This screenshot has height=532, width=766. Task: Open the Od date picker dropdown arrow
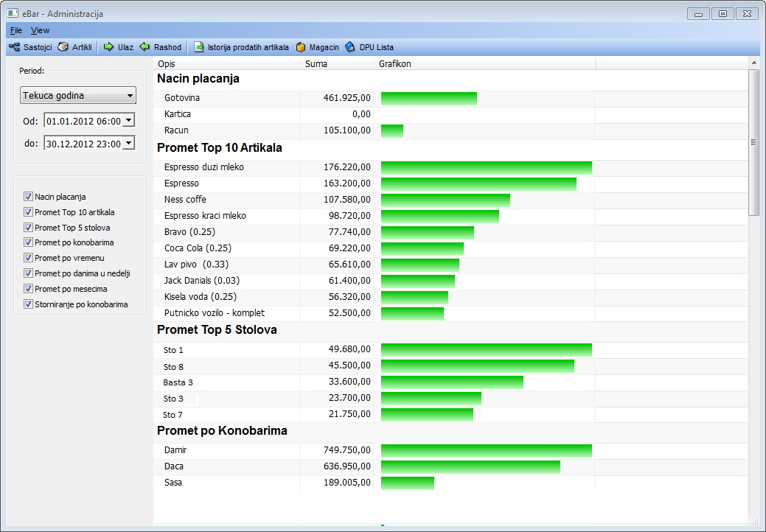(128, 121)
